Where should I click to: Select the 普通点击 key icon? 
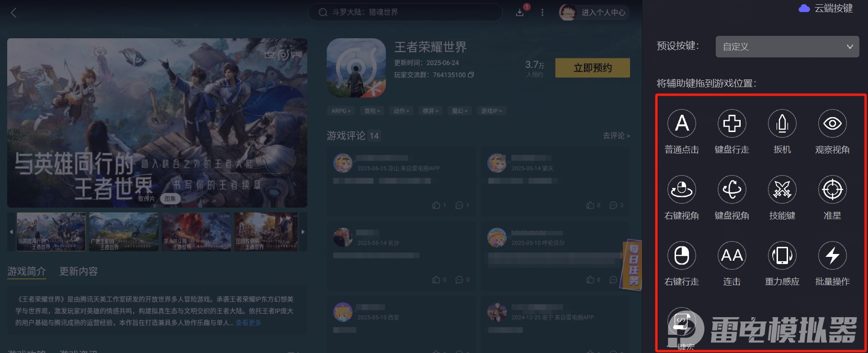coord(682,123)
